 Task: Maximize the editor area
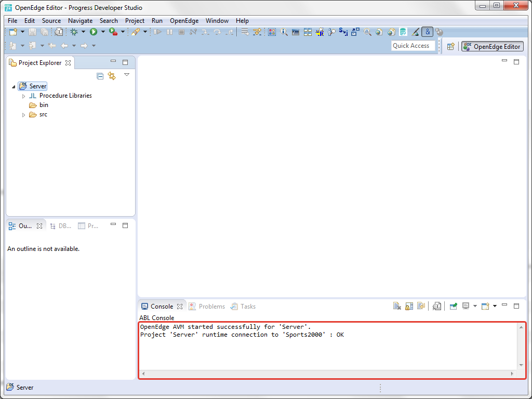pyautogui.click(x=516, y=61)
